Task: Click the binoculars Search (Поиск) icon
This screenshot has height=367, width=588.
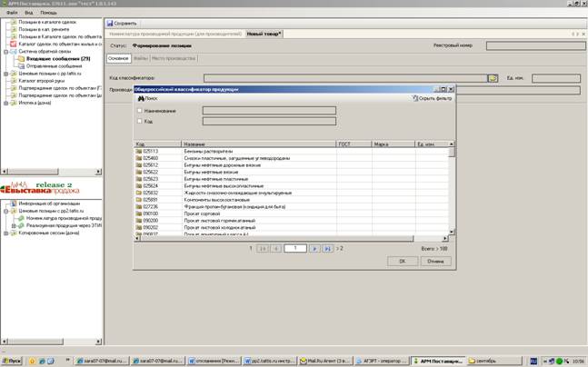Action: pyautogui.click(x=141, y=99)
